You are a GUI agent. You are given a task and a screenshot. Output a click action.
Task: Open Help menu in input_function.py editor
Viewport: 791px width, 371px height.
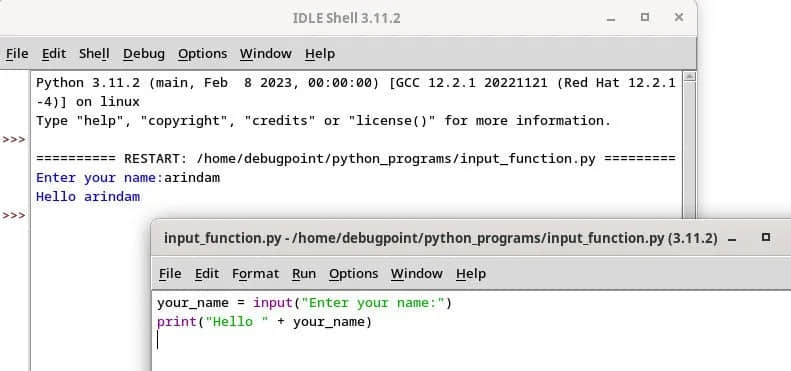(x=471, y=274)
